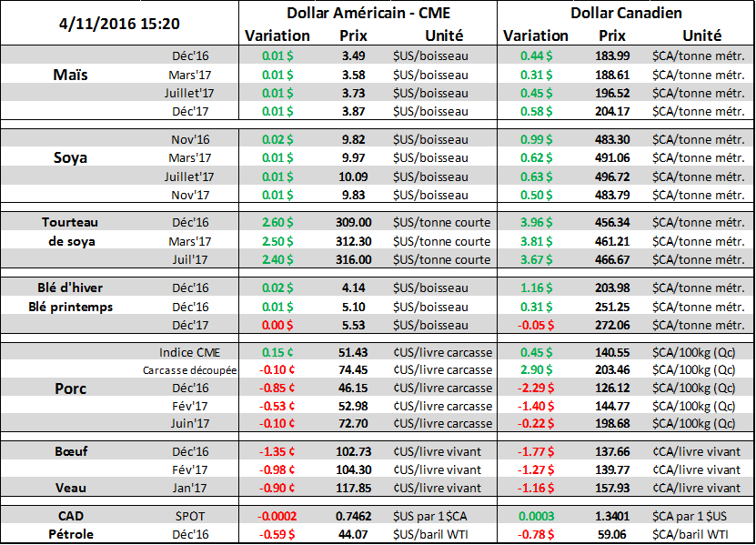Image resolution: width=756 pixels, height=545 pixels.
Task: Click the Juin'17 pork contract cell
Action: [190, 423]
